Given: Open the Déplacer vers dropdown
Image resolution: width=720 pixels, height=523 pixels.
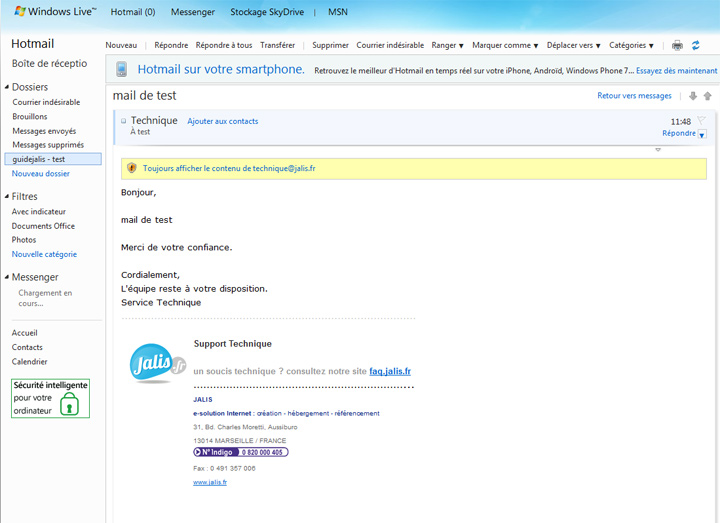Looking at the screenshot, I should click(x=574, y=45).
